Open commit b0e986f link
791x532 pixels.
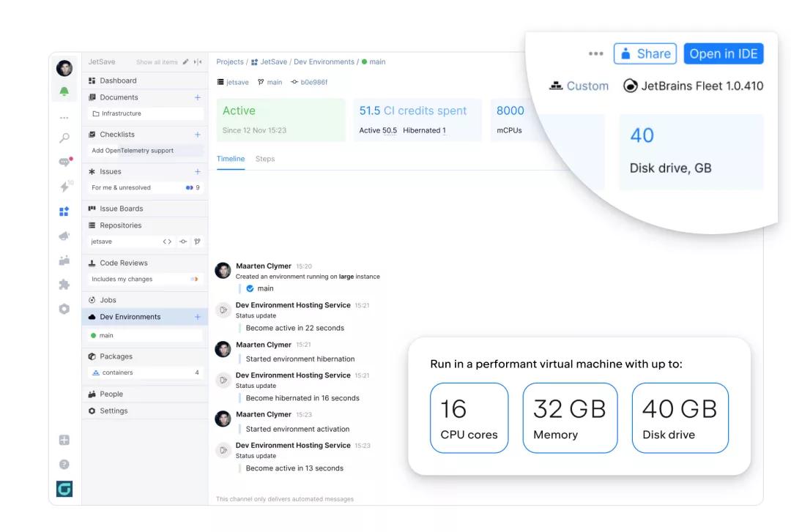tap(309, 82)
